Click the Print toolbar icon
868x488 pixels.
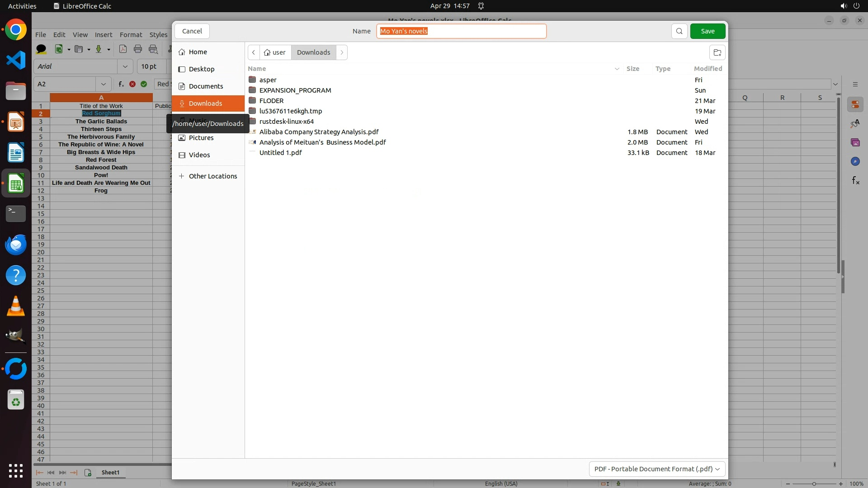click(x=138, y=49)
